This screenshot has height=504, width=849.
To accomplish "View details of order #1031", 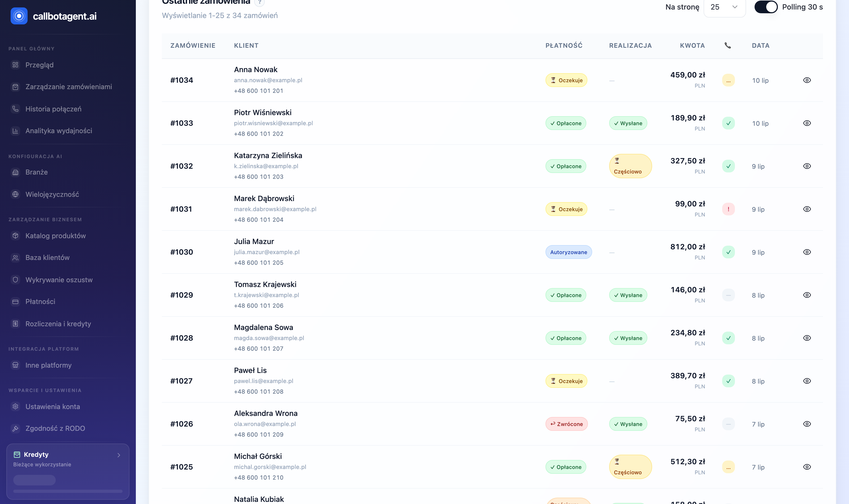I will (x=807, y=209).
